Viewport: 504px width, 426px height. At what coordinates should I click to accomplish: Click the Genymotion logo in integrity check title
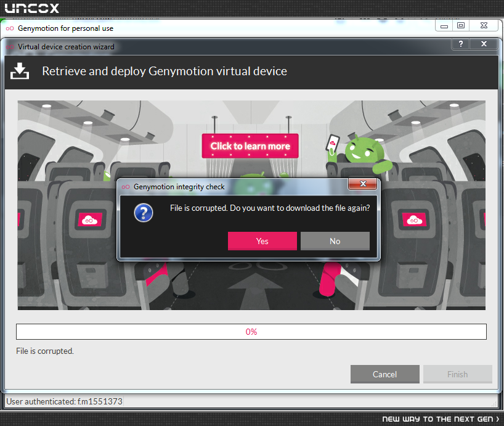click(x=126, y=187)
